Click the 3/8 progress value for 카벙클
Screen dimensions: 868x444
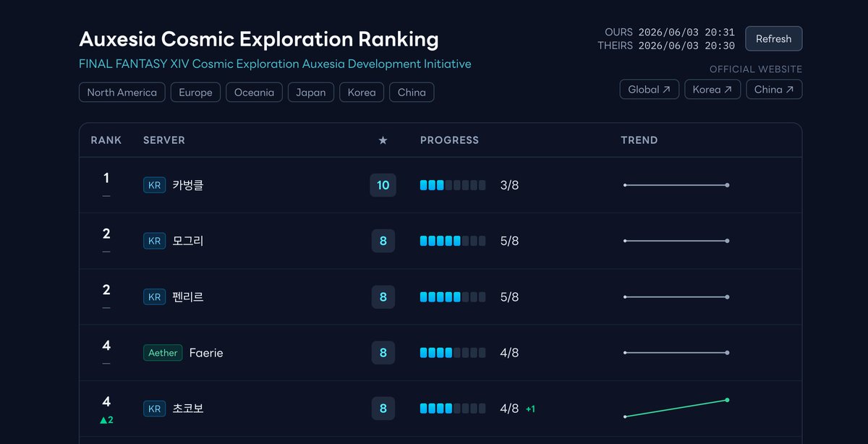[509, 185]
